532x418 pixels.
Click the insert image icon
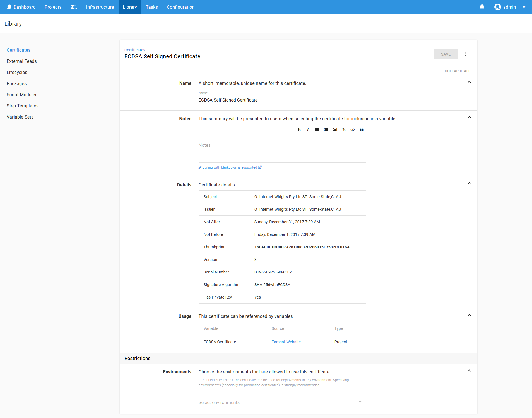(334, 129)
